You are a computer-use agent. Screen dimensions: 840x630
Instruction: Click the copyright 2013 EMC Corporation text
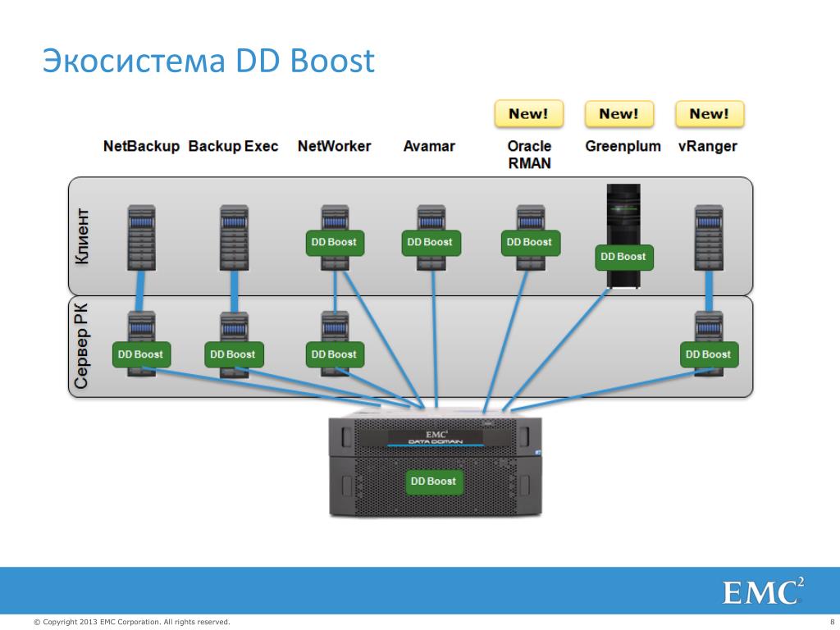pyautogui.click(x=132, y=622)
